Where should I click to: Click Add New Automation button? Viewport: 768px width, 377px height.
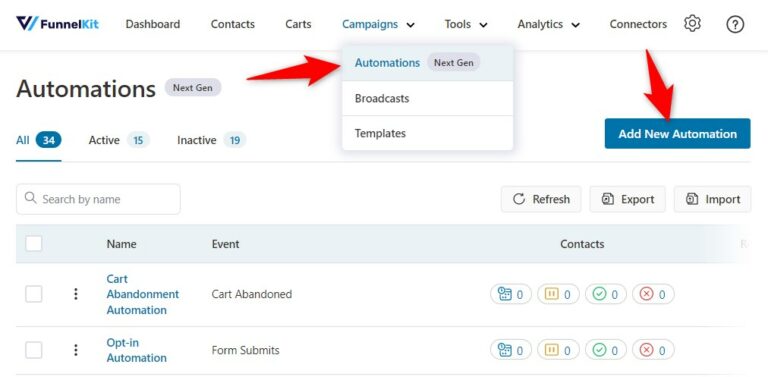click(x=677, y=133)
